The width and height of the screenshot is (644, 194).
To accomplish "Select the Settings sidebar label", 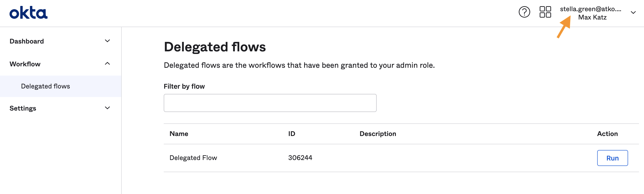I will [x=23, y=108].
